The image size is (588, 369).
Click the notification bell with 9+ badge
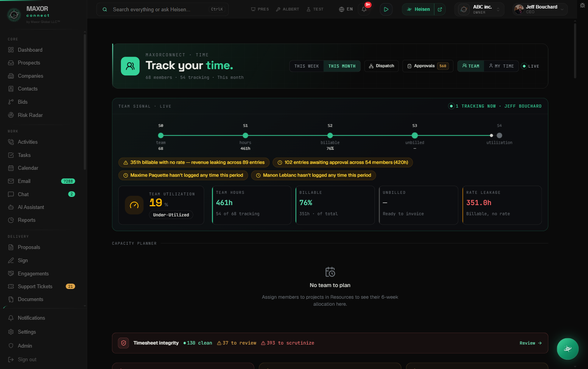click(x=364, y=9)
